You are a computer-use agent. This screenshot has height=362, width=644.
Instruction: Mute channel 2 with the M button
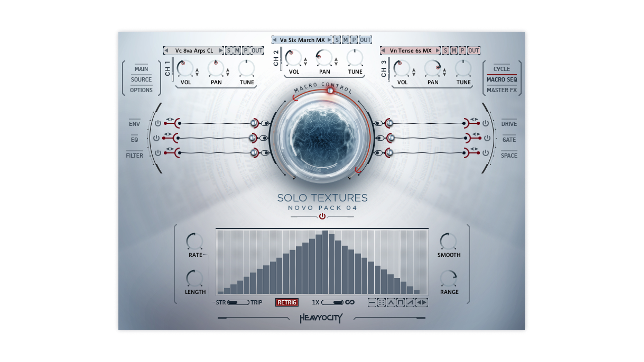point(345,40)
